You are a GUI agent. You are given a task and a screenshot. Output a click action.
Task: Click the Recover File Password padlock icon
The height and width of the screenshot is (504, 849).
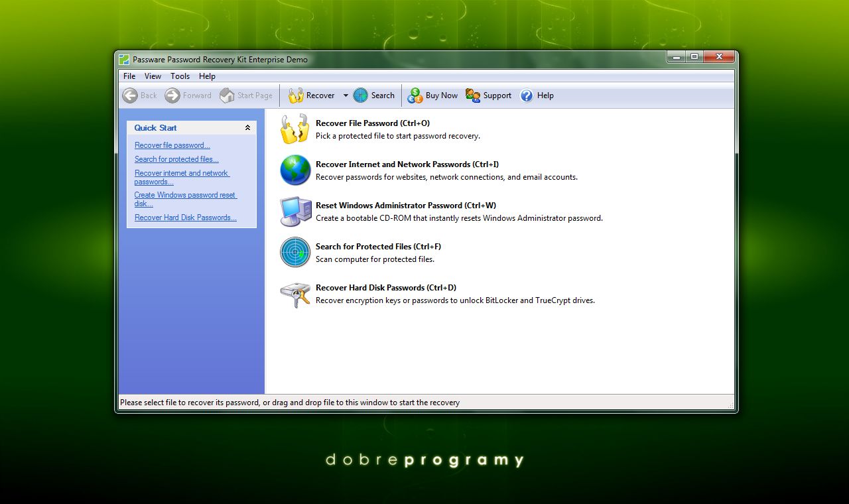tap(295, 129)
